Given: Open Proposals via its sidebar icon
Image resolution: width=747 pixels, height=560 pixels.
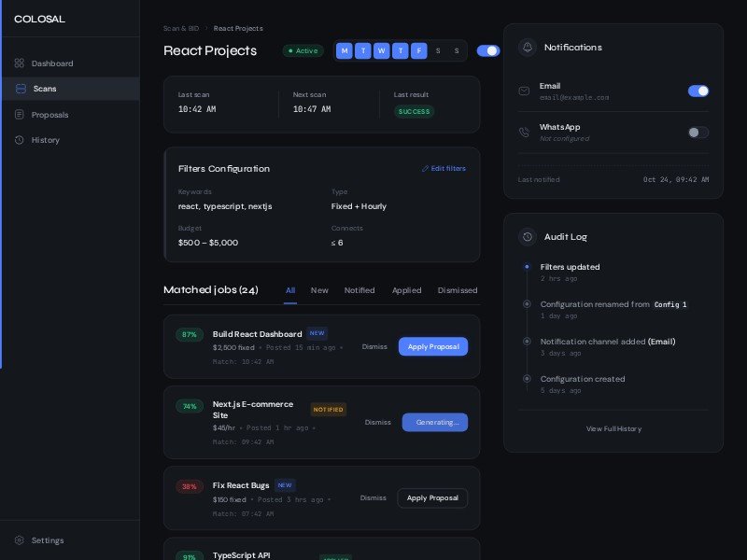Looking at the screenshot, I should (x=19, y=115).
